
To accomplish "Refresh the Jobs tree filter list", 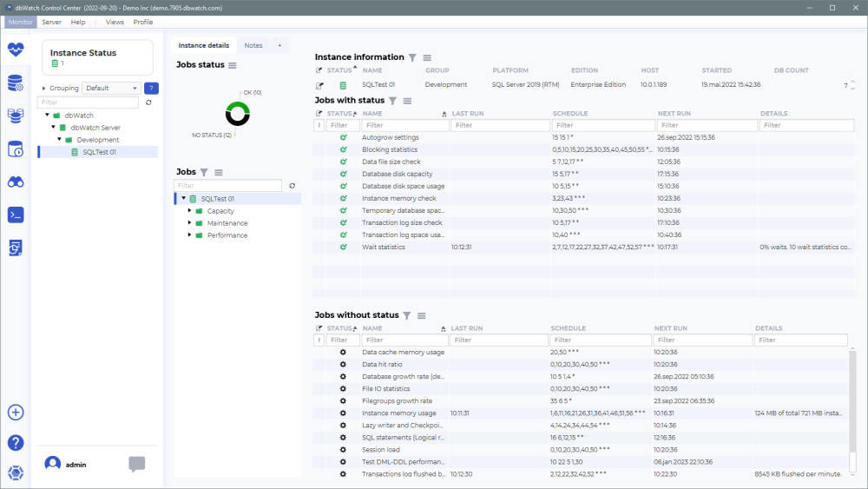I will tap(292, 186).
